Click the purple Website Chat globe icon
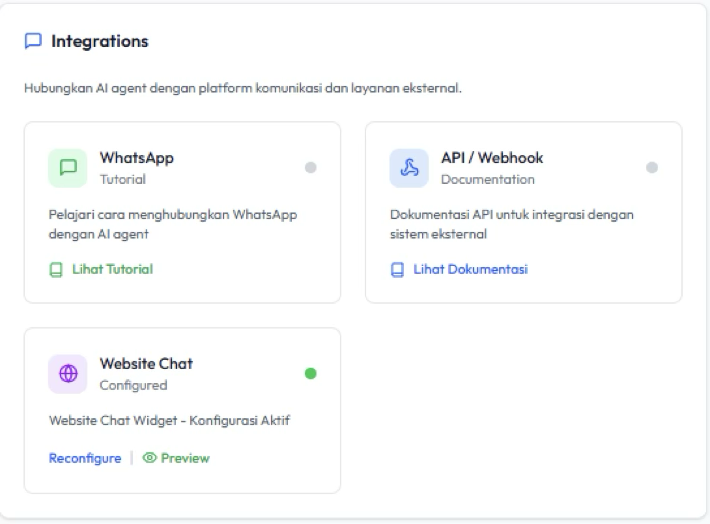710x524 pixels. point(68,374)
